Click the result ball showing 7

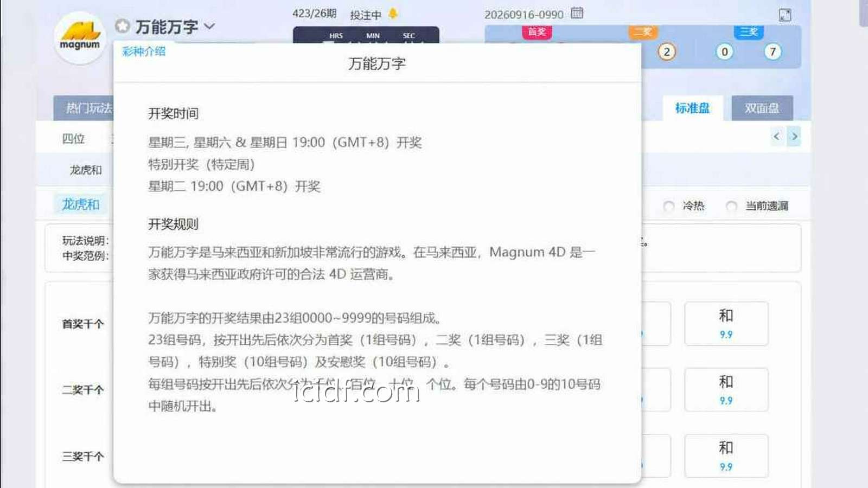[773, 52]
